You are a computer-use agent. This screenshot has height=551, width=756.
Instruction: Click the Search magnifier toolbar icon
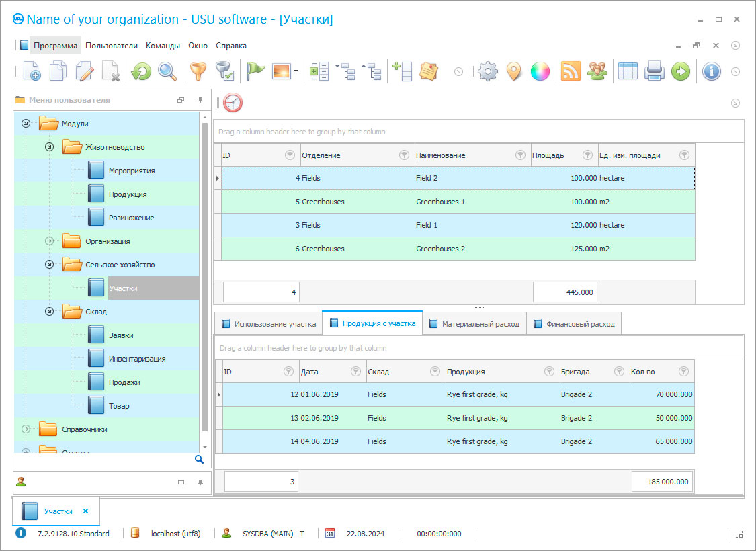(x=167, y=71)
